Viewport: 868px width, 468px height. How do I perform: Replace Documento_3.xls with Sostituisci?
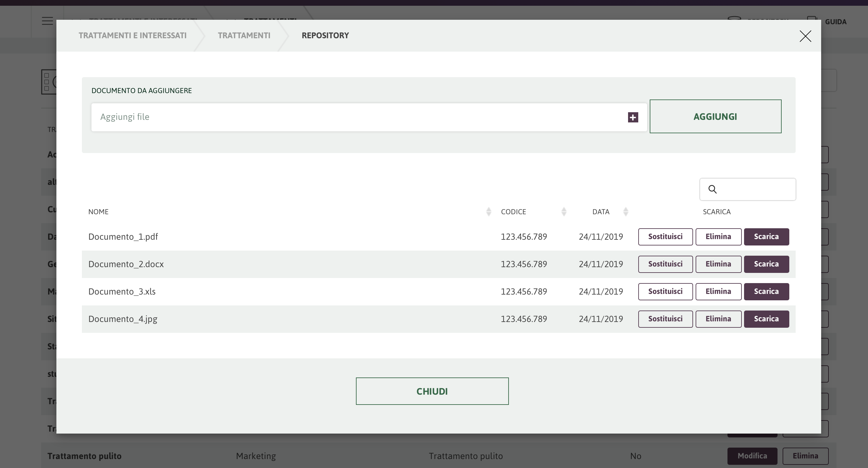(x=665, y=292)
